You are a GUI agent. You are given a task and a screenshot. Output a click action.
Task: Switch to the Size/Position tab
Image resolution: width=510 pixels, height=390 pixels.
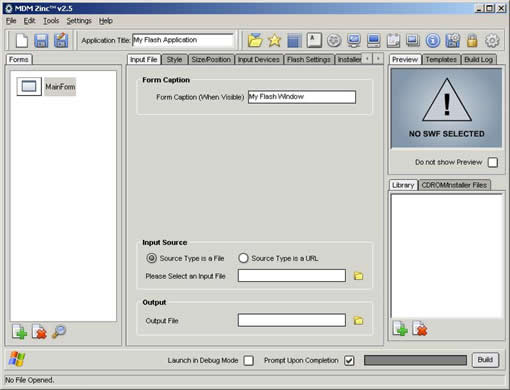point(211,60)
